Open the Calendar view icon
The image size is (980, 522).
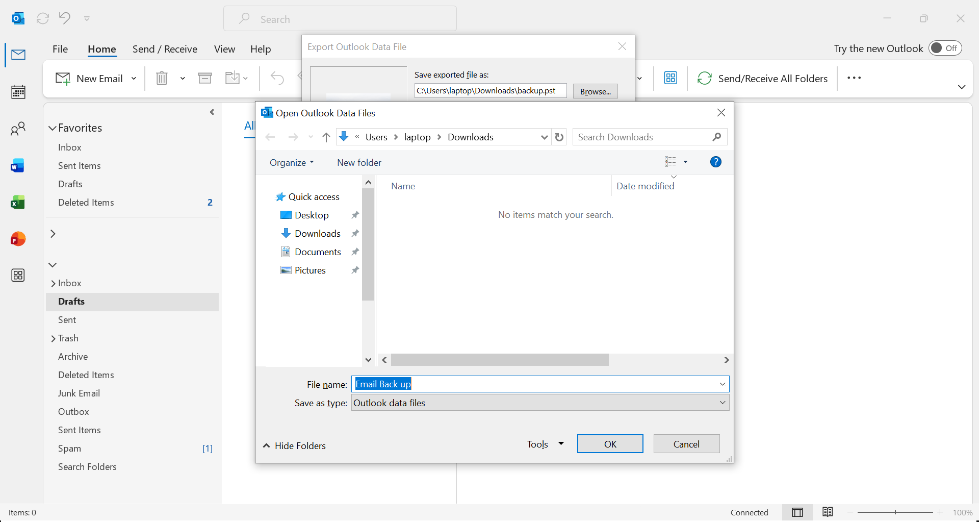(x=18, y=92)
